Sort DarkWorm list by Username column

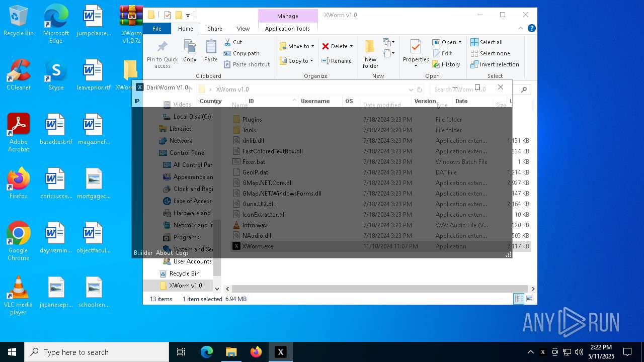coord(315,101)
